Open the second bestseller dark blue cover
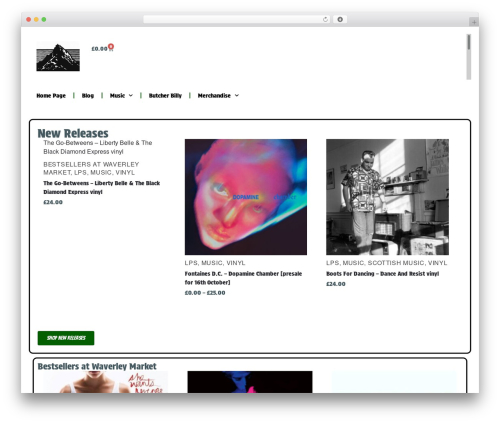The image size is (500, 423). tap(250, 382)
